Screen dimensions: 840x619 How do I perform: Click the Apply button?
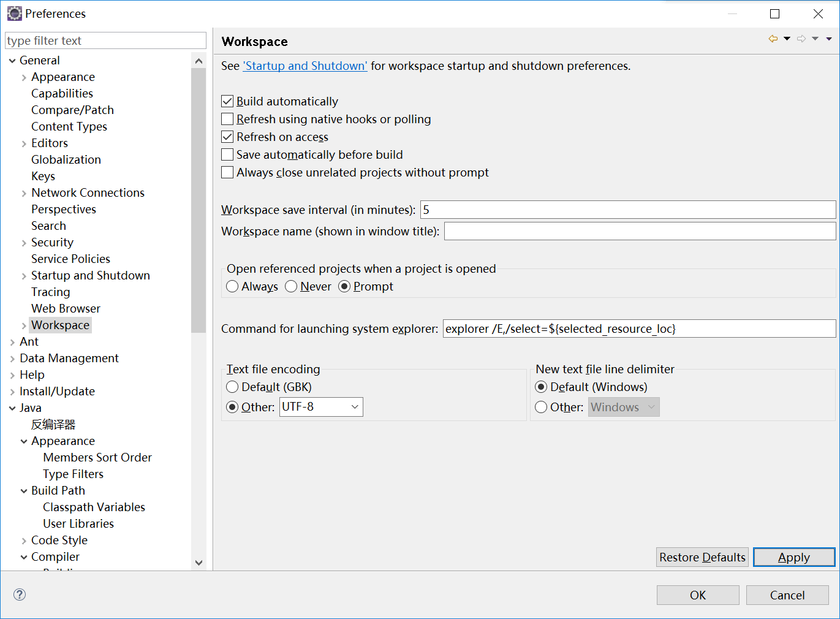tap(794, 557)
